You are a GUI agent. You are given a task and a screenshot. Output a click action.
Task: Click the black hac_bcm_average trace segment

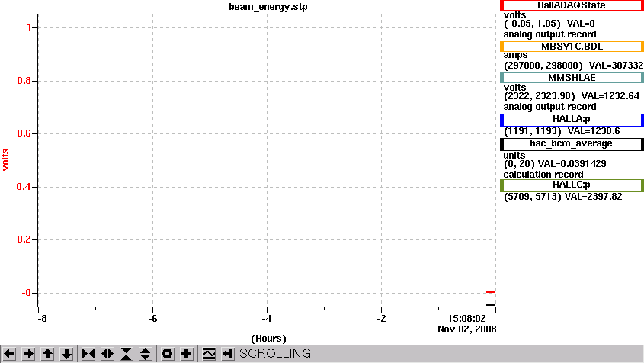[490, 305]
